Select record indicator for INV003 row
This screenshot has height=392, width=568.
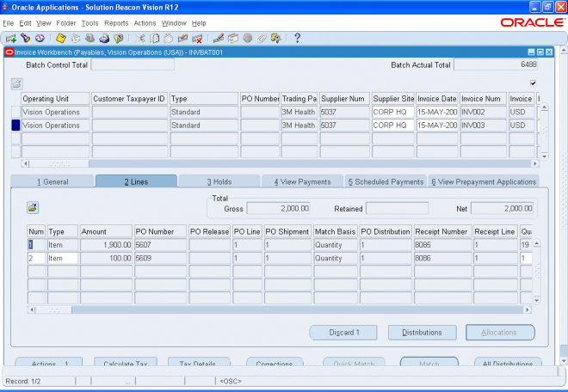tap(16, 126)
